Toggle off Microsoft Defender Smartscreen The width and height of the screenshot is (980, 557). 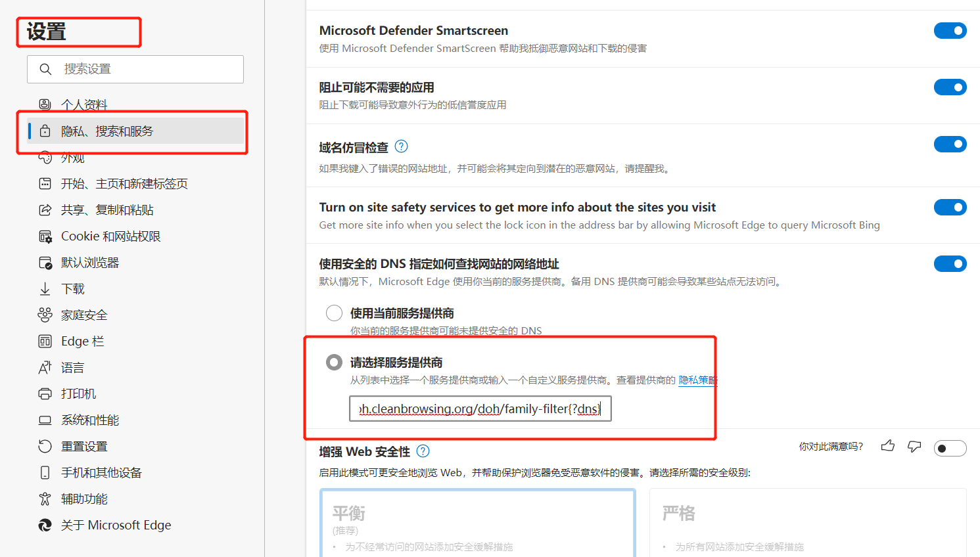(950, 30)
